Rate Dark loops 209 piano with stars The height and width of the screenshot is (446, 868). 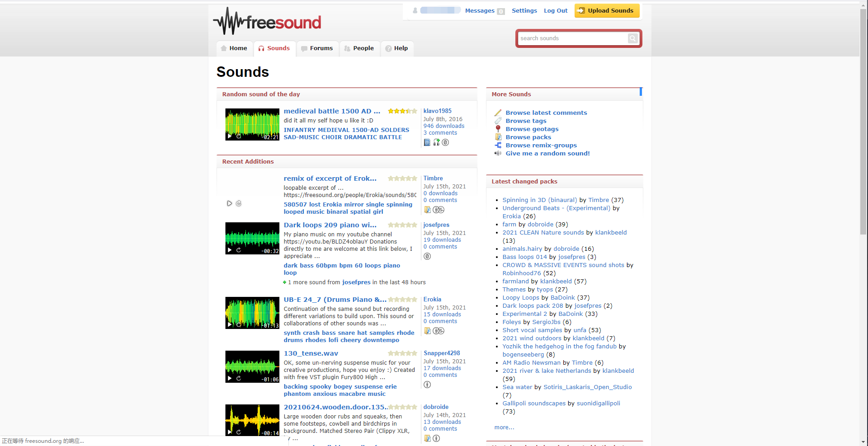click(x=402, y=225)
